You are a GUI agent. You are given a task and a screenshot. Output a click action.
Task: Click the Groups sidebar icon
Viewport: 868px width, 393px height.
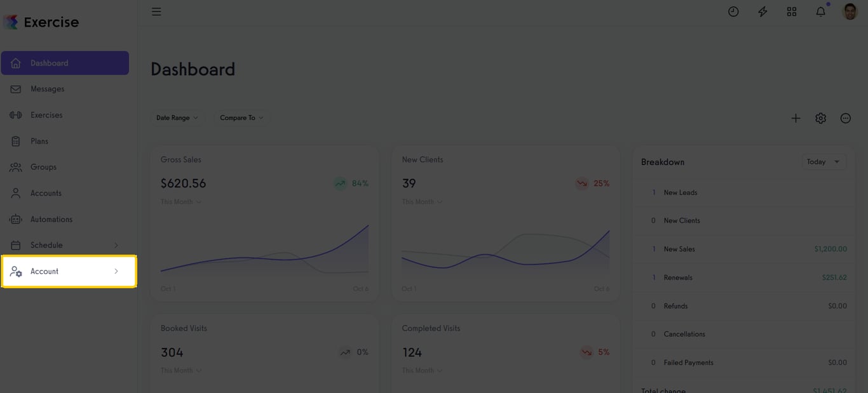[15, 166]
